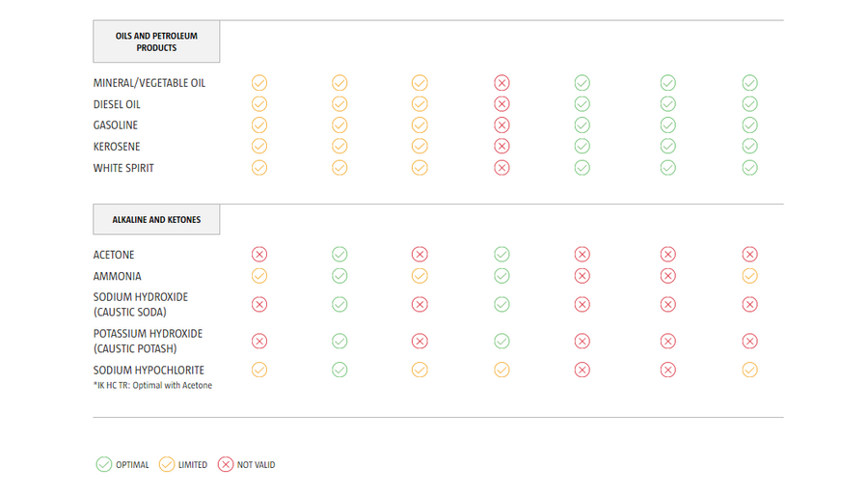Screen dimensions: 868x495
Task: Click the red X in the Kerosene row
Action: tap(502, 147)
